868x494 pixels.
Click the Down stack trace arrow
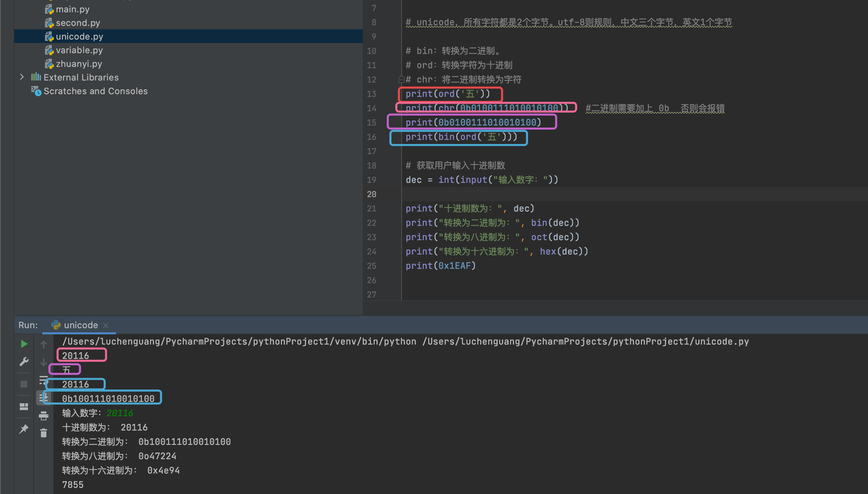click(x=44, y=362)
